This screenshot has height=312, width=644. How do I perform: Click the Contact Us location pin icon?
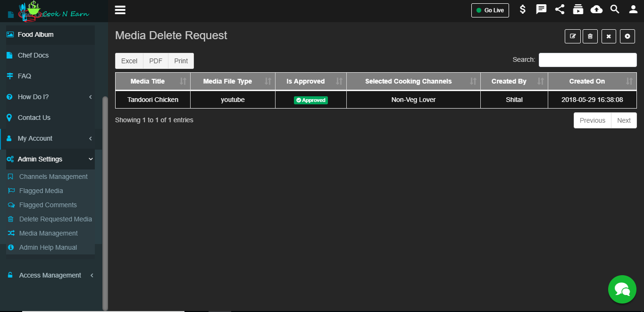(9, 118)
